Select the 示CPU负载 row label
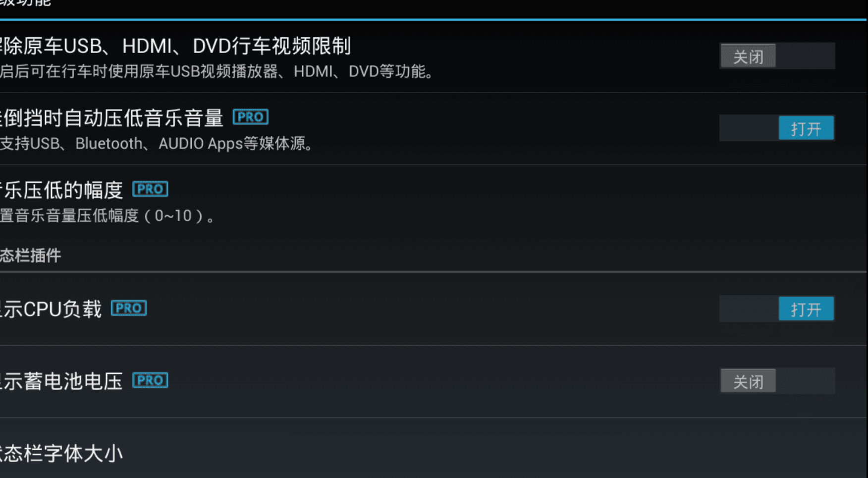868x478 pixels. (51, 309)
